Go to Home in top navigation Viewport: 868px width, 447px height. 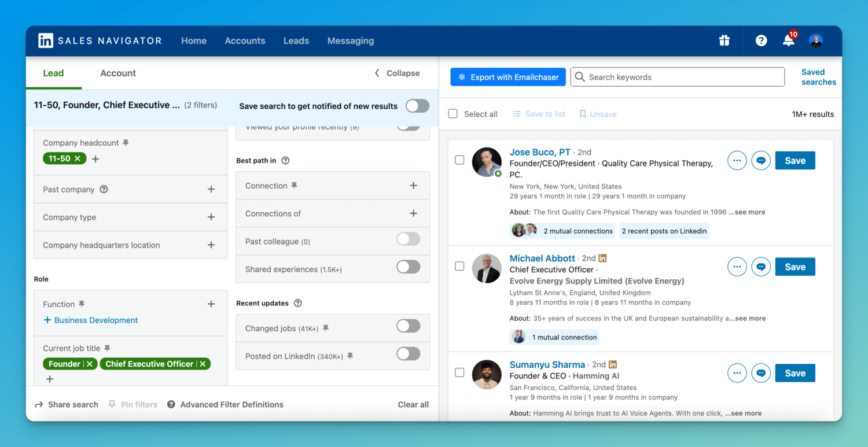point(194,40)
